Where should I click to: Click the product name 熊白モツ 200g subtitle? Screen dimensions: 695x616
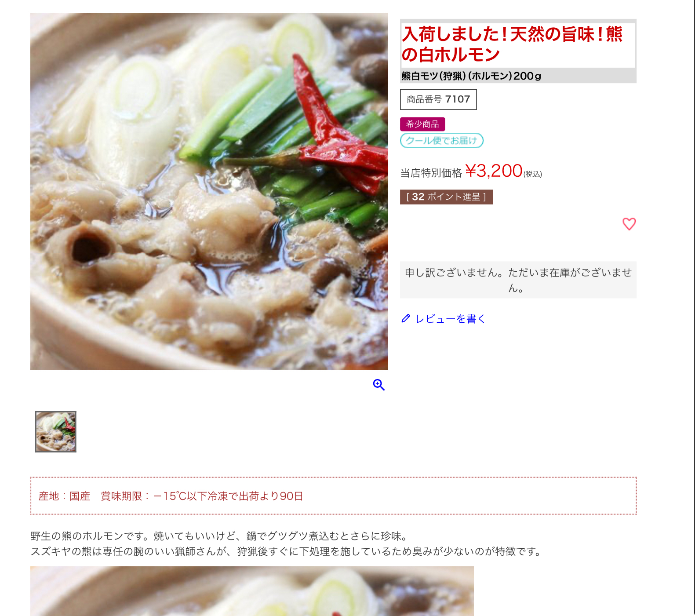pyautogui.click(x=471, y=76)
